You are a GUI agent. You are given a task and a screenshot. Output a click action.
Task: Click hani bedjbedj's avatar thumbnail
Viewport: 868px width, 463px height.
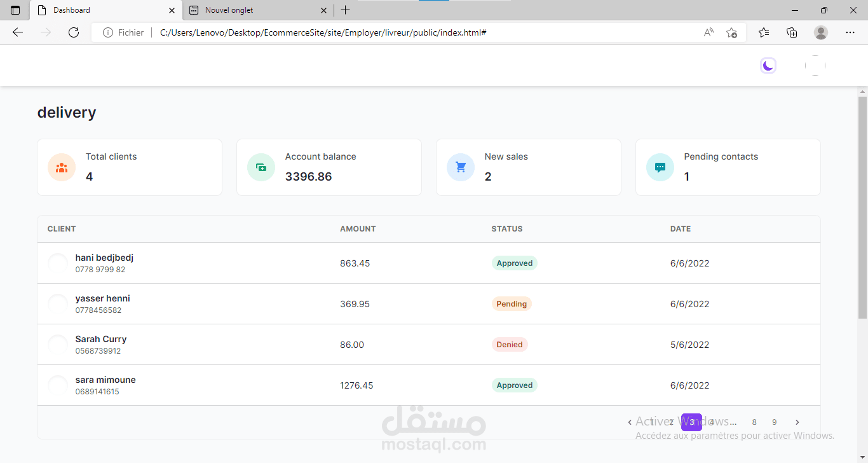pyautogui.click(x=58, y=263)
